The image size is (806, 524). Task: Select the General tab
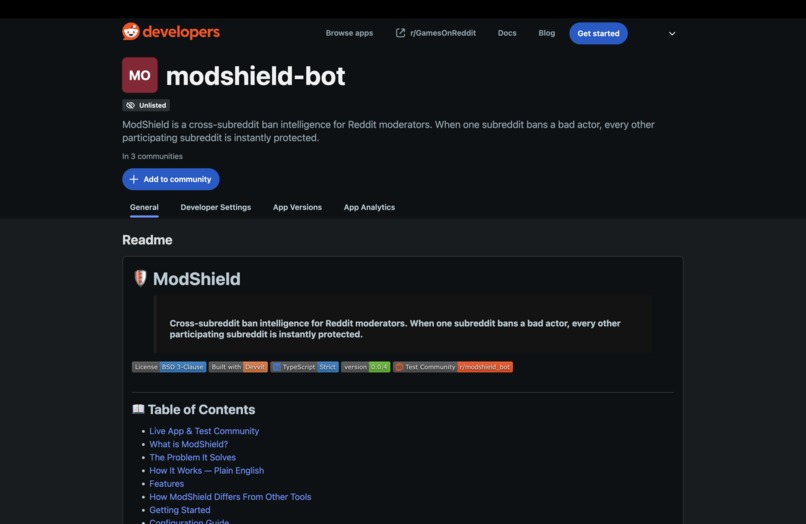144,207
